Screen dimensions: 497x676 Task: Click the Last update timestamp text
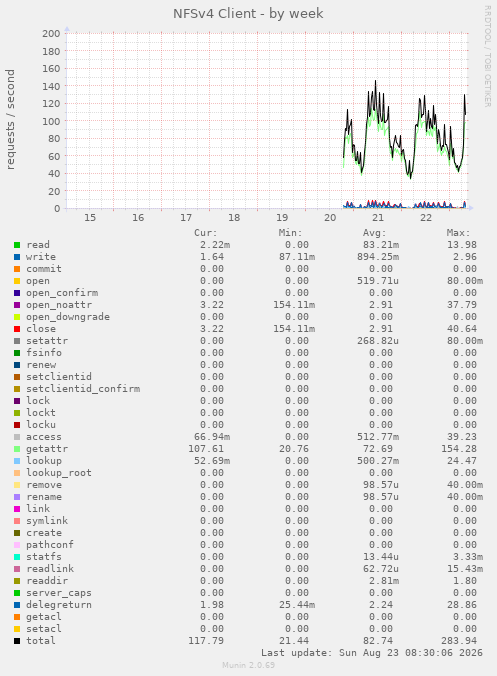pyautogui.click(x=372, y=653)
